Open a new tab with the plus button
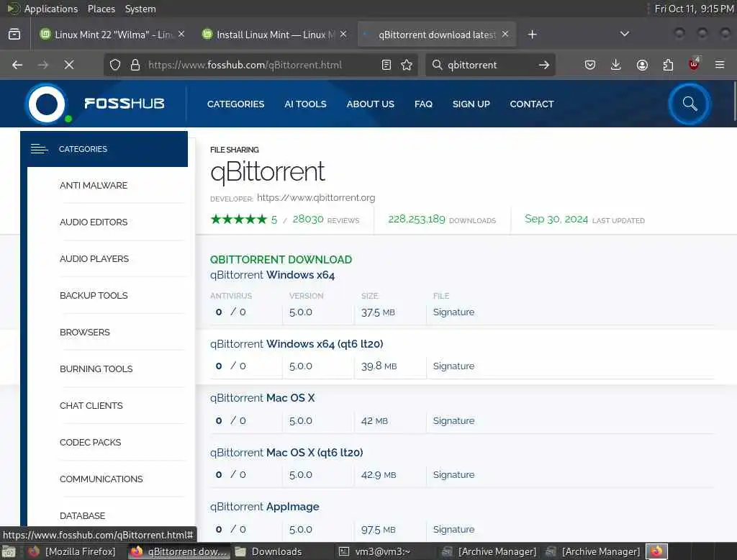Viewport: 737px width, 560px height. tap(532, 35)
